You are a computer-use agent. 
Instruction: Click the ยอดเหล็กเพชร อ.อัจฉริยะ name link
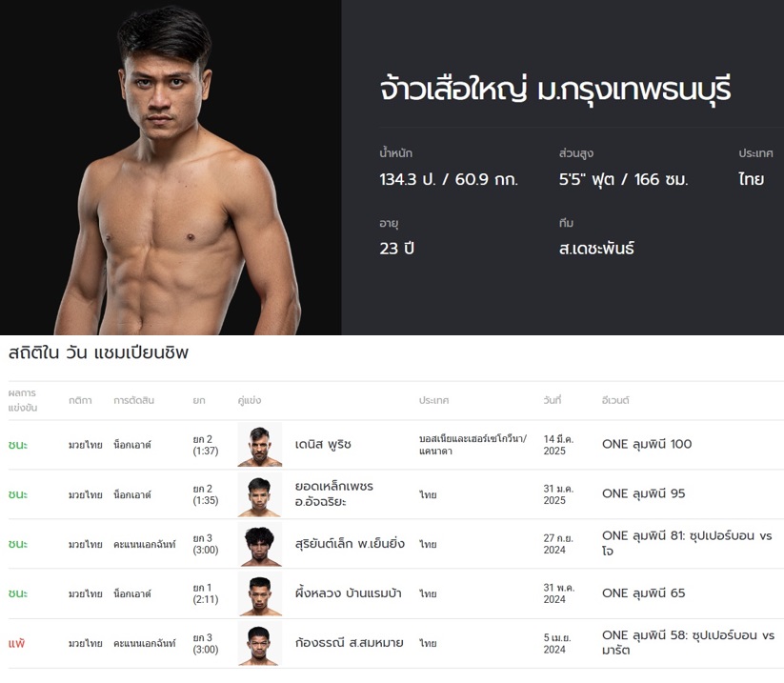point(334,493)
